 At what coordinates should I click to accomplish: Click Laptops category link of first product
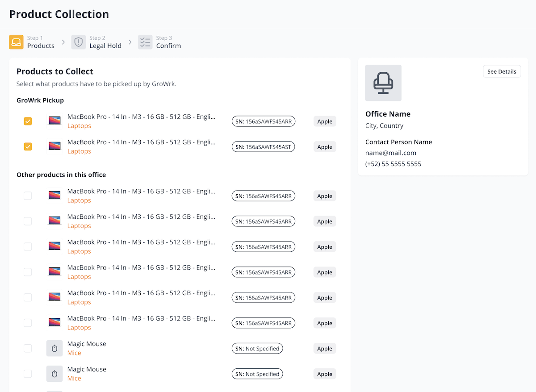coord(79,126)
